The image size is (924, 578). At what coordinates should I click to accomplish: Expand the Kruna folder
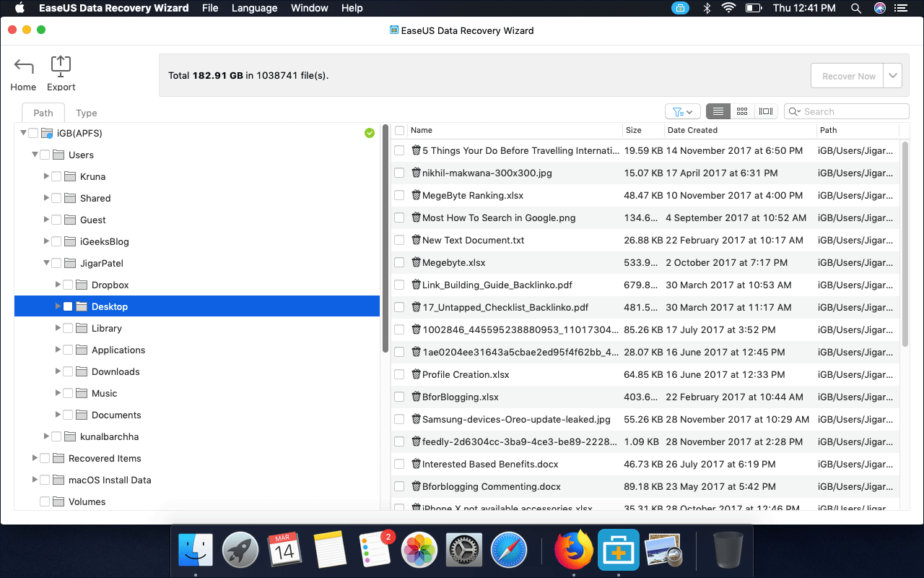(x=46, y=176)
